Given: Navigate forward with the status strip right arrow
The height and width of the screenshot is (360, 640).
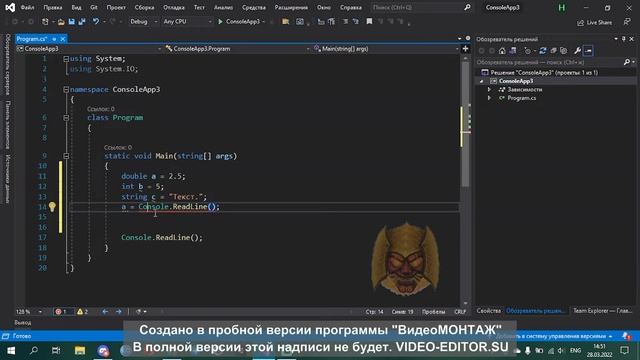Looking at the screenshot, I should tap(118, 312).
